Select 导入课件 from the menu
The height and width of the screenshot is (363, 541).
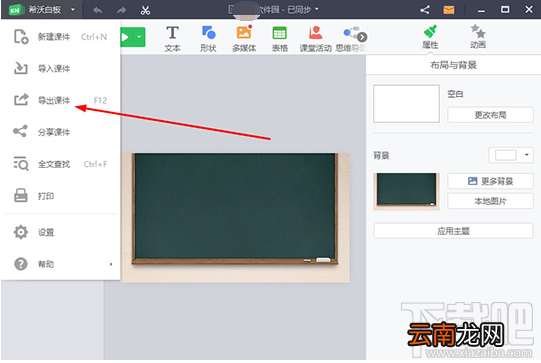61,68
